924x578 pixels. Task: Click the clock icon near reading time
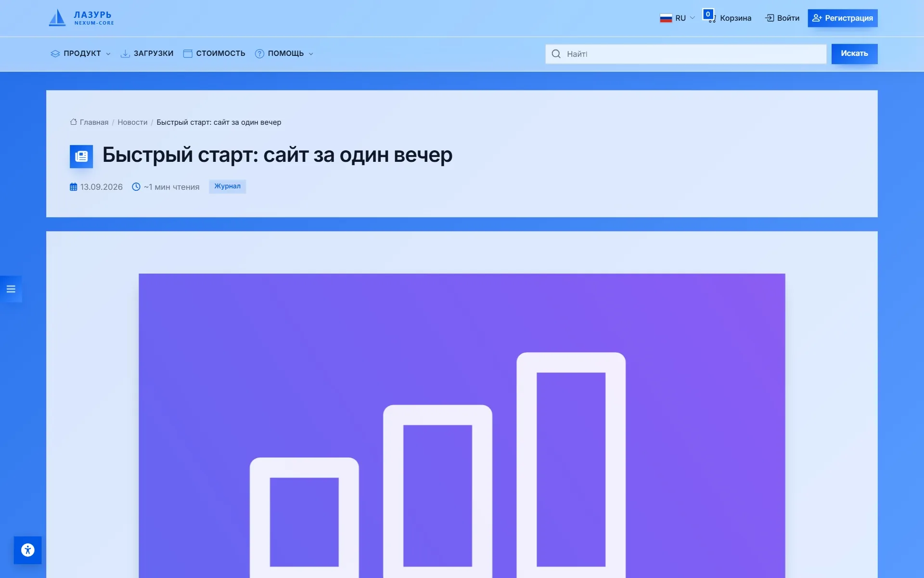tap(136, 187)
